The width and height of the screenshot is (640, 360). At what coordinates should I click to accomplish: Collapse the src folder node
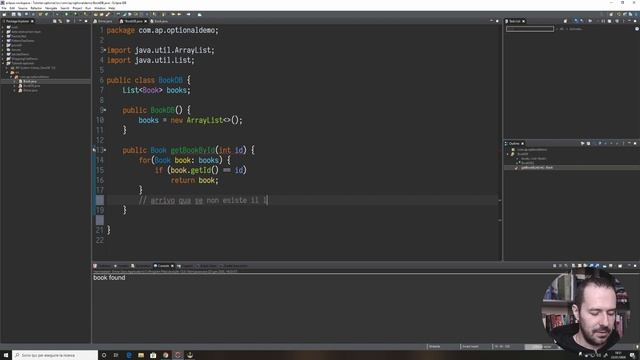(x=7, y=72)
